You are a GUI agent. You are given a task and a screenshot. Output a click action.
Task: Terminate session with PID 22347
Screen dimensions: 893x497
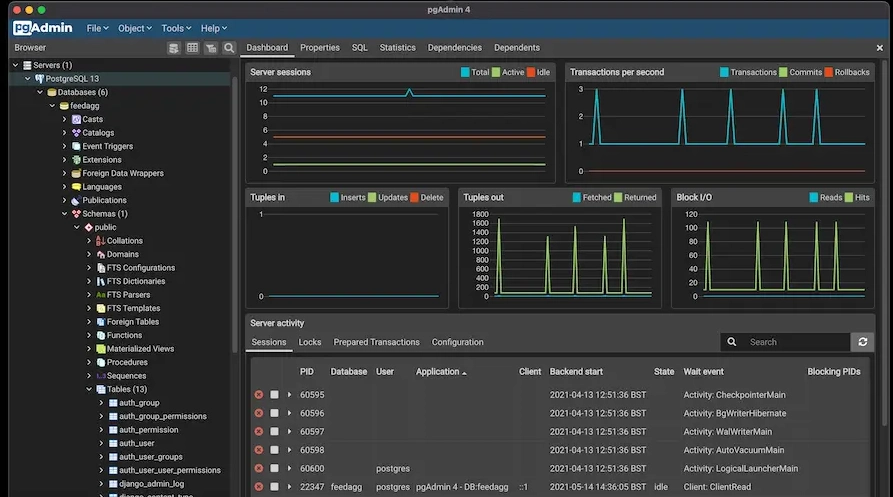[x=259, y=487]
